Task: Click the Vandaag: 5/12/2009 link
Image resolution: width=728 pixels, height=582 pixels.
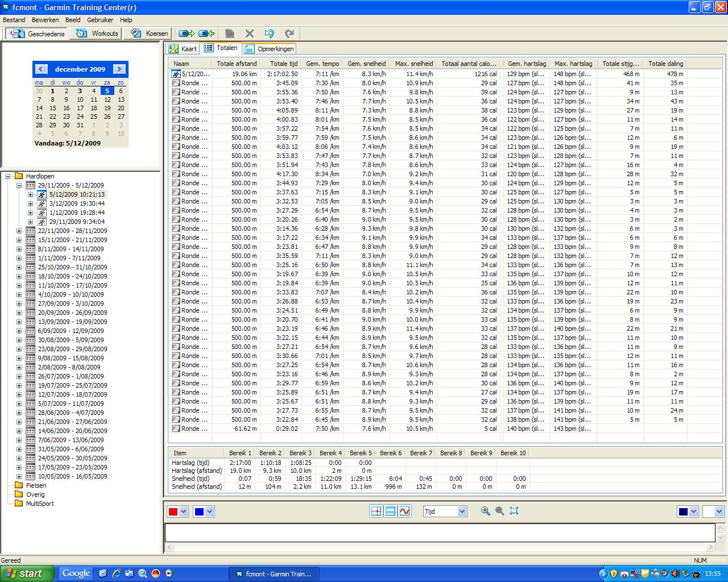Action: tap(67, 143)
